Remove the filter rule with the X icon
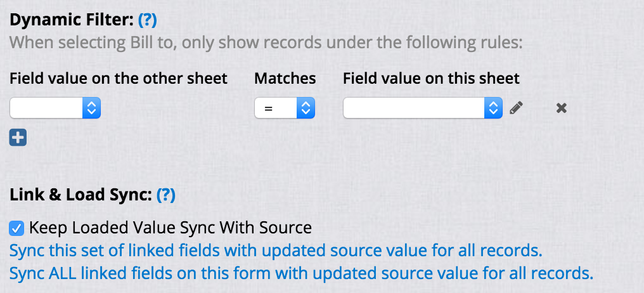Image resolution: width=644 pixels, height=293 pixels. click(x=562, y=108)
